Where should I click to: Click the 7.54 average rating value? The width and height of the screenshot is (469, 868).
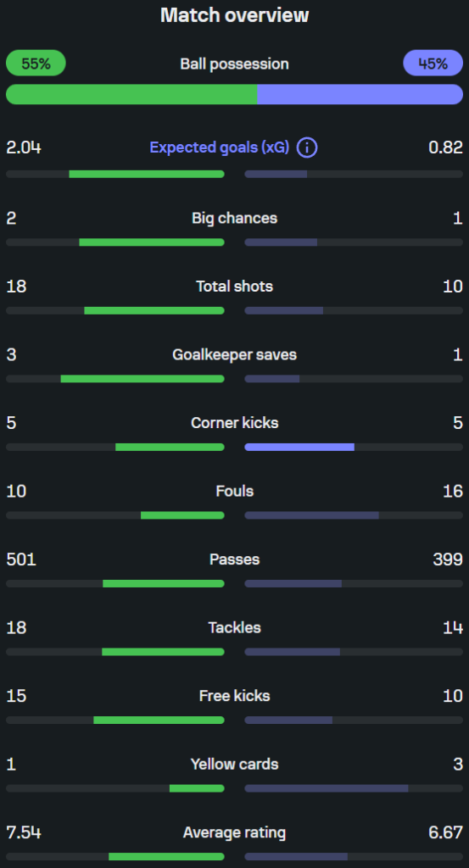click(x=24, y=832)
